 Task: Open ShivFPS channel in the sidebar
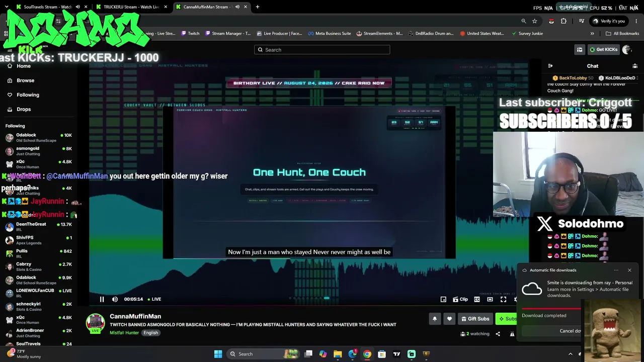click(38, 240)
